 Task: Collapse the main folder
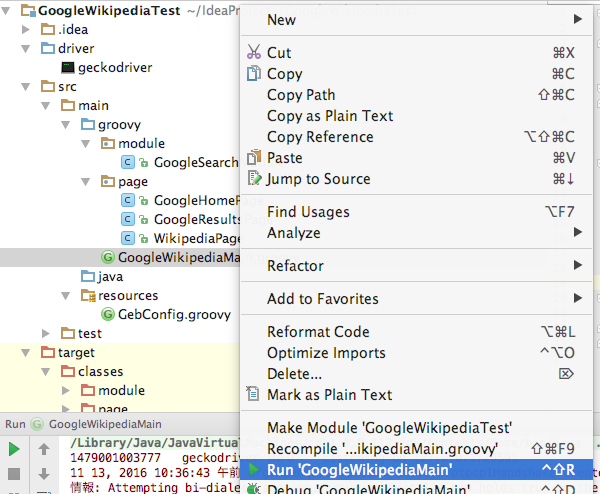[x=46, y=106]
